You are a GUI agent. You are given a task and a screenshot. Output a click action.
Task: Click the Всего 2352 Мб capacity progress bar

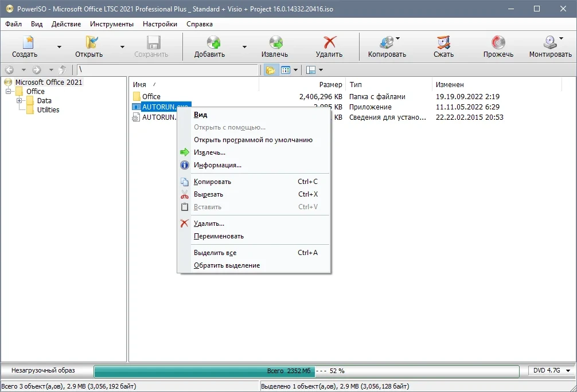(306, 371)
